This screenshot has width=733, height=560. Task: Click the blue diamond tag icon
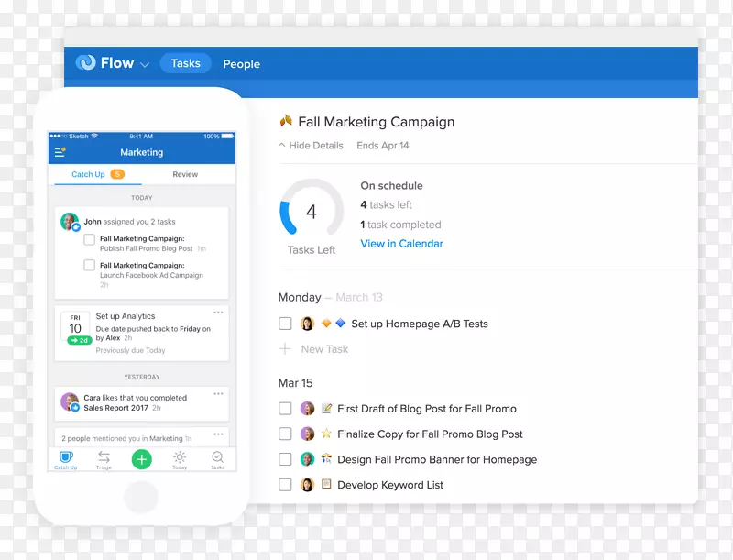(341, 323)
